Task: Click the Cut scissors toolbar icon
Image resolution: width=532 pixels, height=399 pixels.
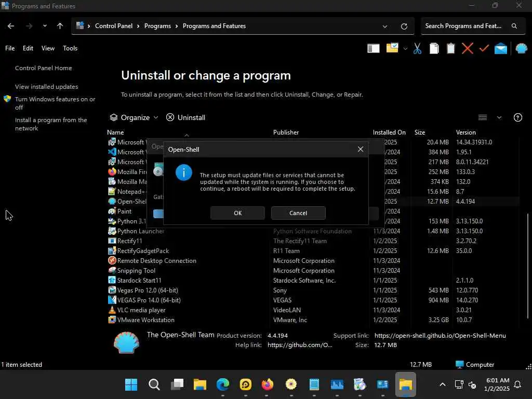Action: point(417,48)
